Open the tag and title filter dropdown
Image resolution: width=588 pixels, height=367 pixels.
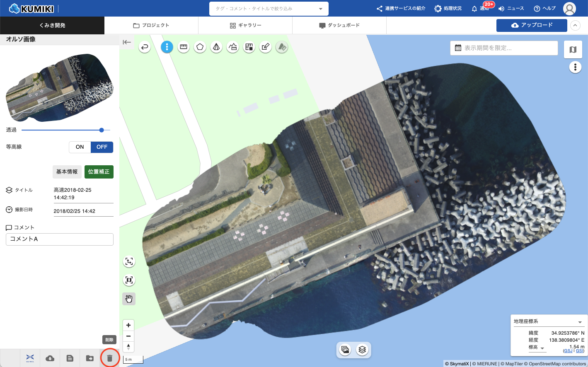(320, 9)
